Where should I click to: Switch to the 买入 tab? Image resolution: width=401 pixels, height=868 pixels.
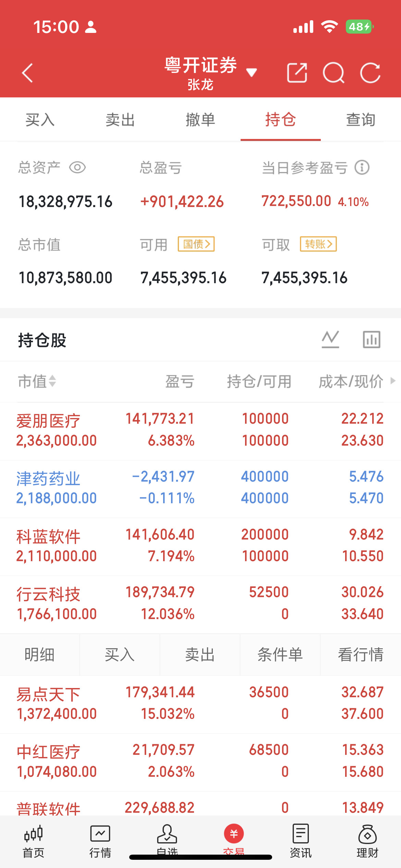pyautogui.click(x=40, y=120)
